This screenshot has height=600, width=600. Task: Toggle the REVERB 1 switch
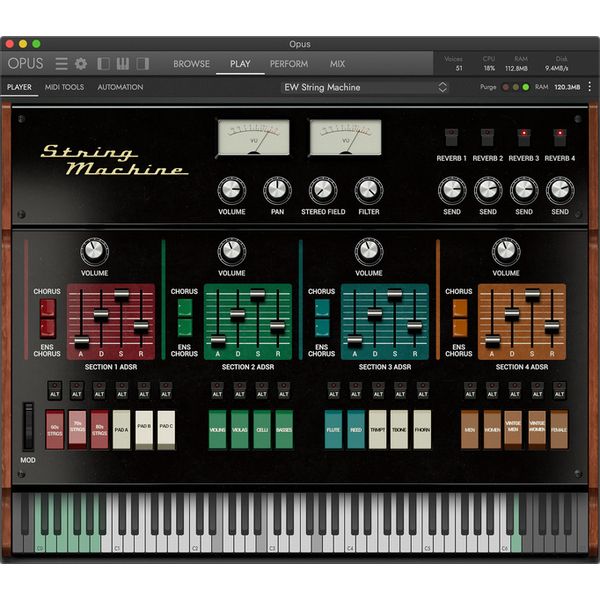point(452,137)
